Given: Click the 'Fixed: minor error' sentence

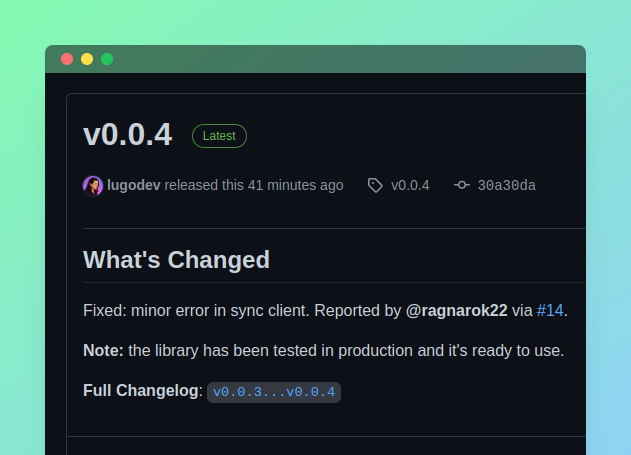Looking at the screenshot, I should tap(325, 311).
